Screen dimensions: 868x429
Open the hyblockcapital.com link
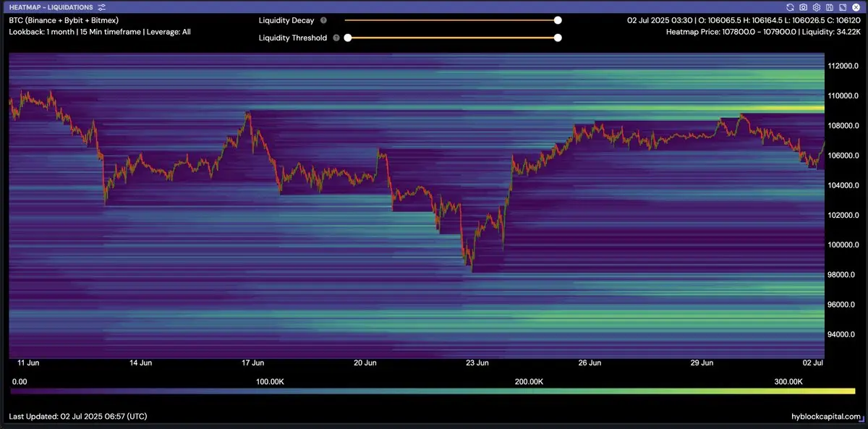[826, 417]
